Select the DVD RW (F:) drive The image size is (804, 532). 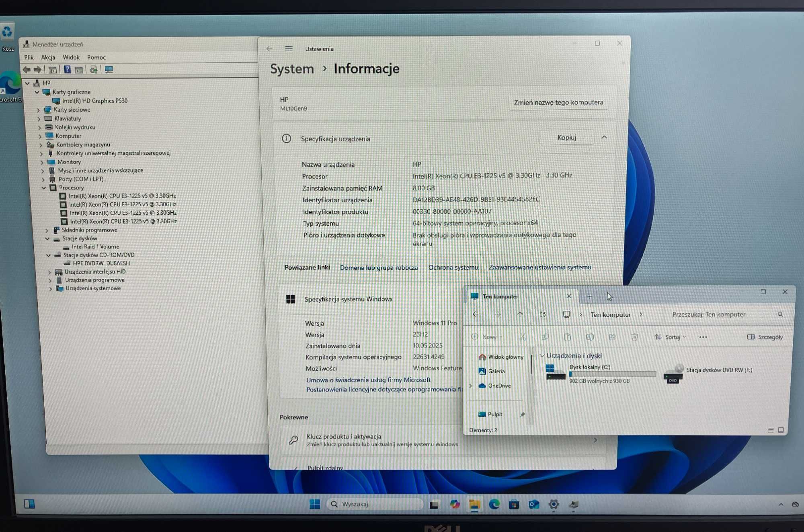(x=708, y=373)
